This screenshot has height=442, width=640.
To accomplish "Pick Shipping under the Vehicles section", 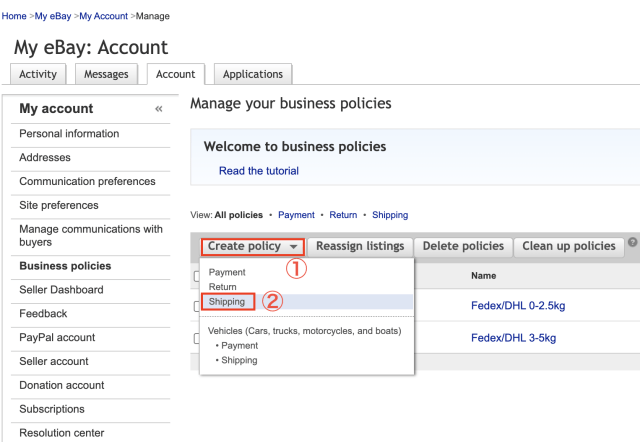I will [x=239, y=360].
